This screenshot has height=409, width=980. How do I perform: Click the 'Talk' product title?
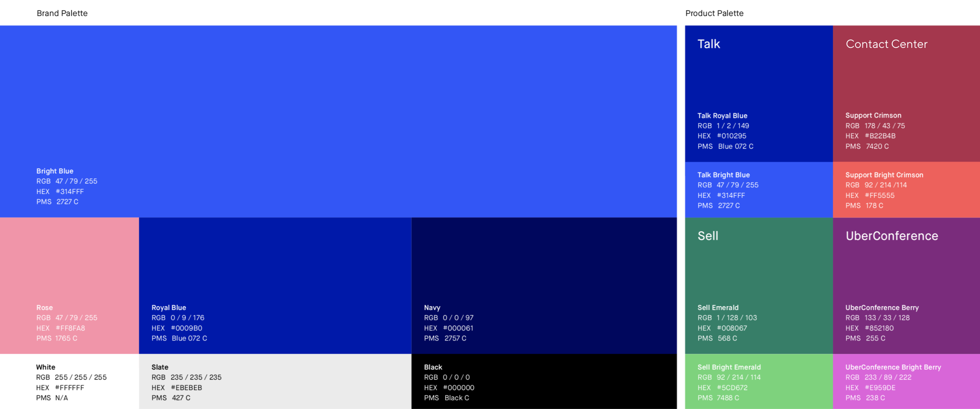[x=709, y=44]
